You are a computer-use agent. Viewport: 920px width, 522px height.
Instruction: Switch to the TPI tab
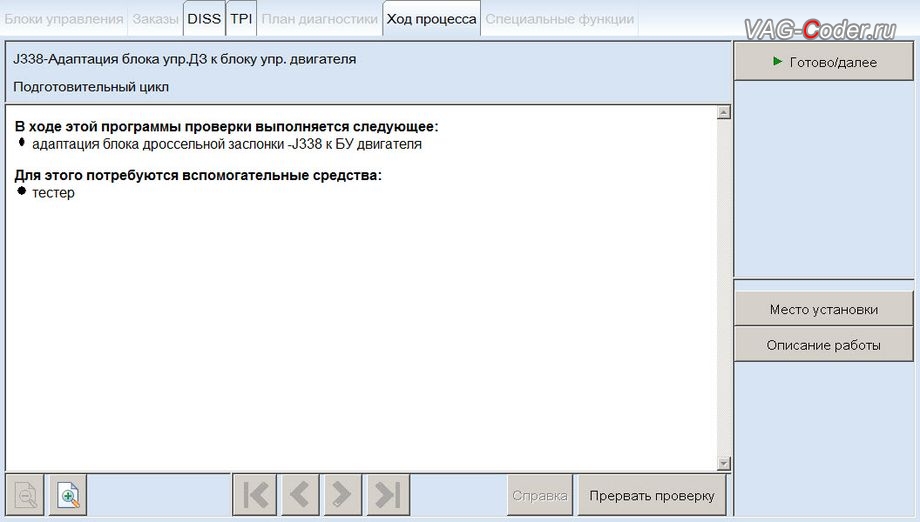coord(241,19)
